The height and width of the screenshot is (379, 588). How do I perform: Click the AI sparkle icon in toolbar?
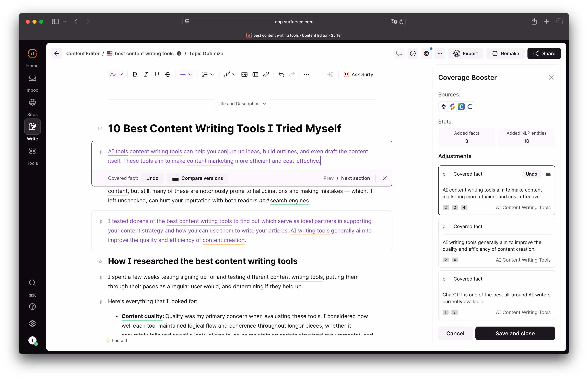330,75
